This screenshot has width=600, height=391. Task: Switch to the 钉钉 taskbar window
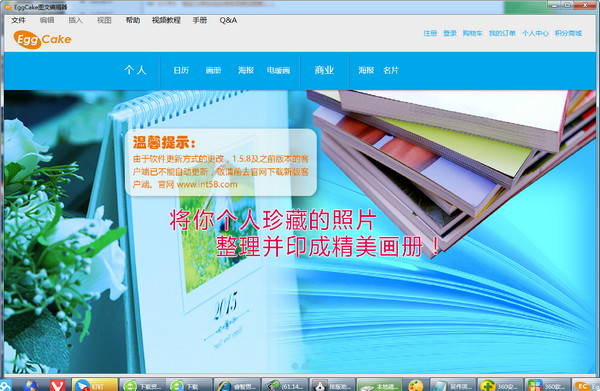(95, 385)
